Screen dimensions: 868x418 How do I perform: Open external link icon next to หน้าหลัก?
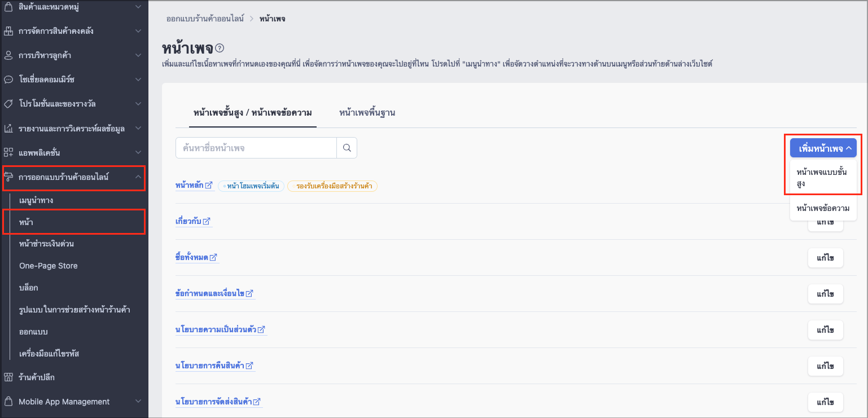(x=209, y=185)
